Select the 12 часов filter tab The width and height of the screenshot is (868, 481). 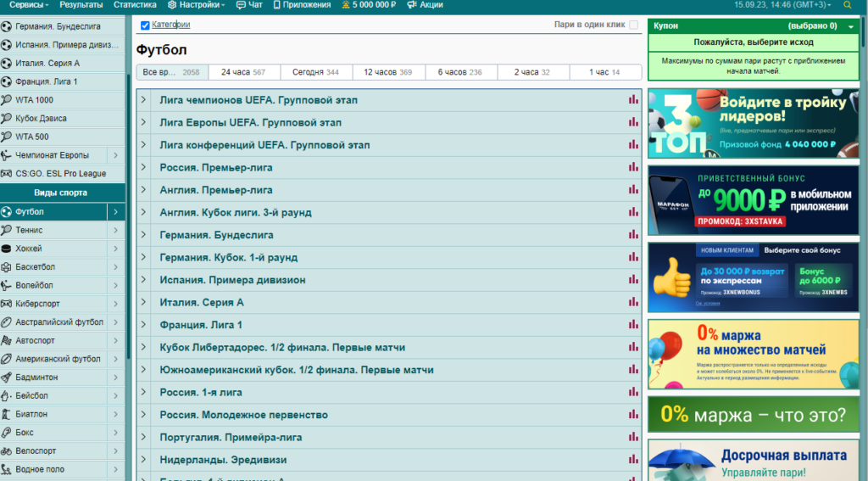pyautogui.click(x=388, y=72)
